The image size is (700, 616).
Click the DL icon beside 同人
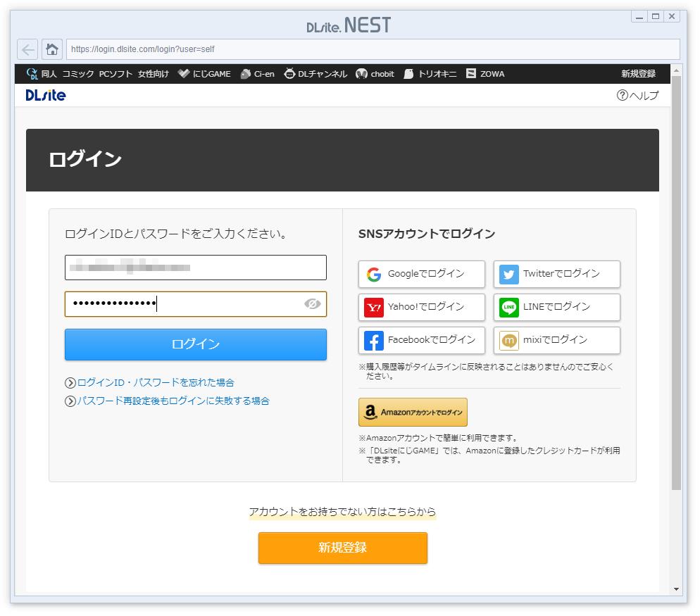32,74
